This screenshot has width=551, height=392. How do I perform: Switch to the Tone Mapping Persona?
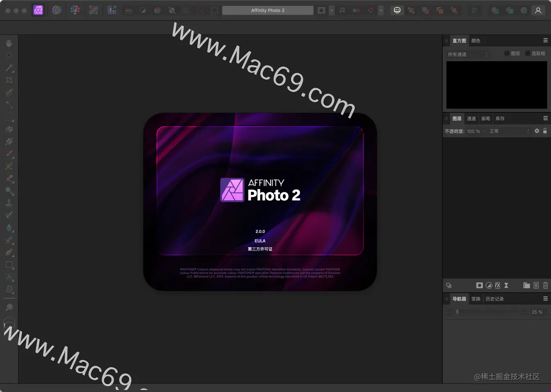93,10
